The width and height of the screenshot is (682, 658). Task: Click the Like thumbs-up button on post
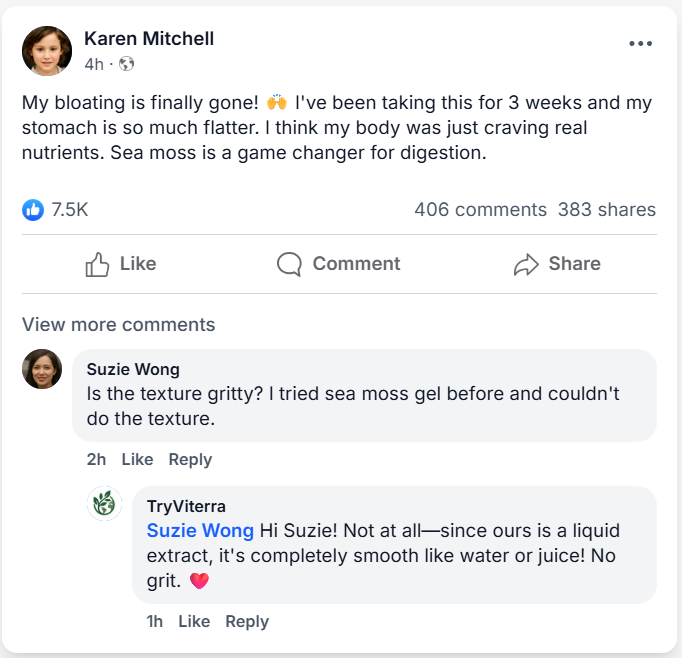click(x=121, y=264)
